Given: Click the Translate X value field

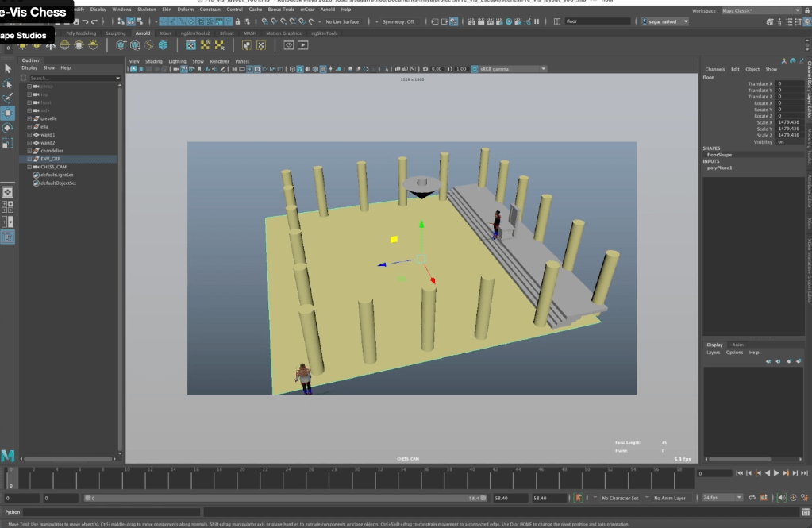Looking at the screenshot, I should point(789,83).
